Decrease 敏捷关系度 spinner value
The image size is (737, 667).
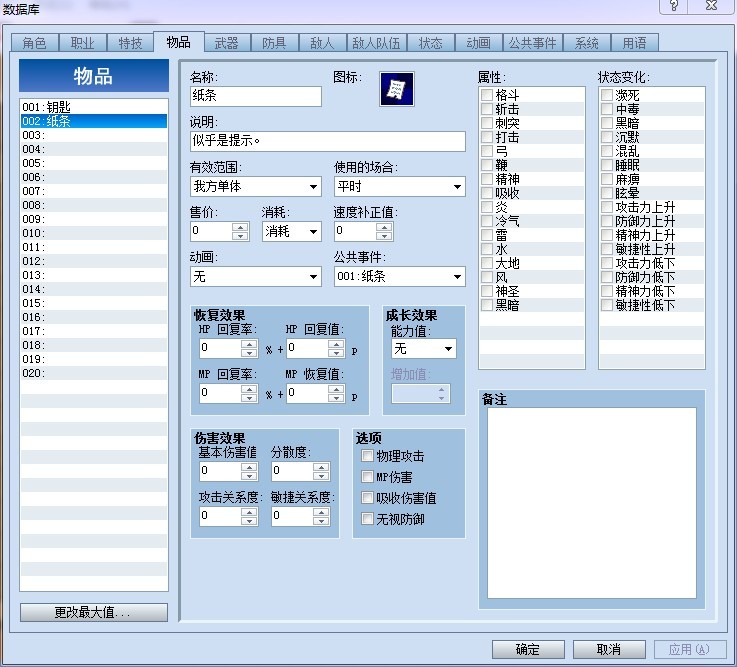[321, 521]
